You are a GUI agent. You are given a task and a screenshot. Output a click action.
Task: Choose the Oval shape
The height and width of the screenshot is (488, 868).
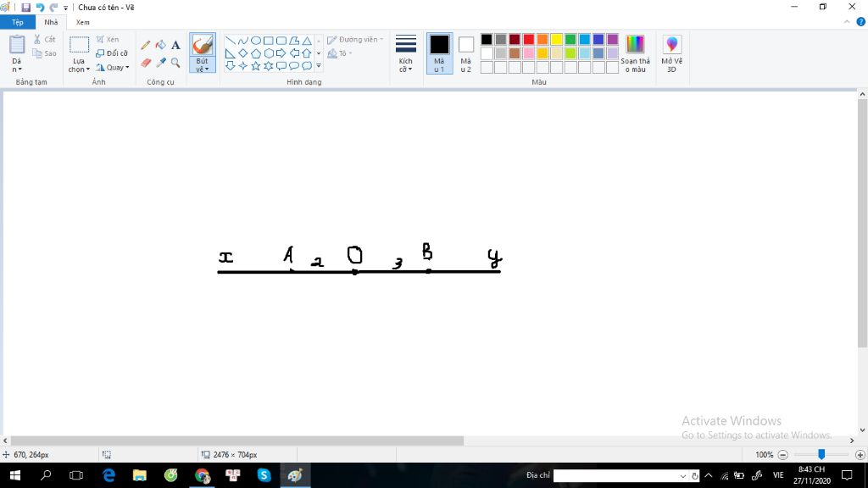click(256, 41)
